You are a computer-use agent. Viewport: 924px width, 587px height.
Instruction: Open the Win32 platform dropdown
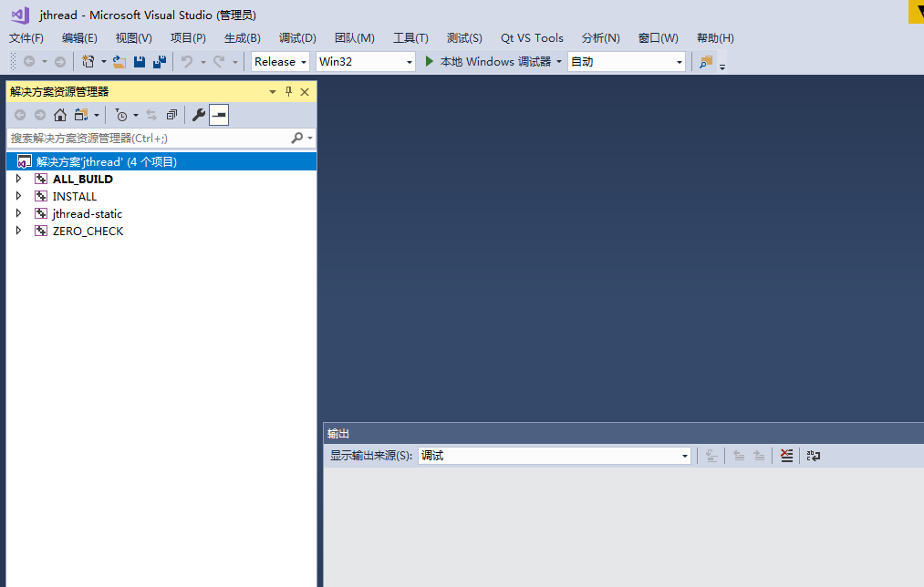[x=366, y=61]
